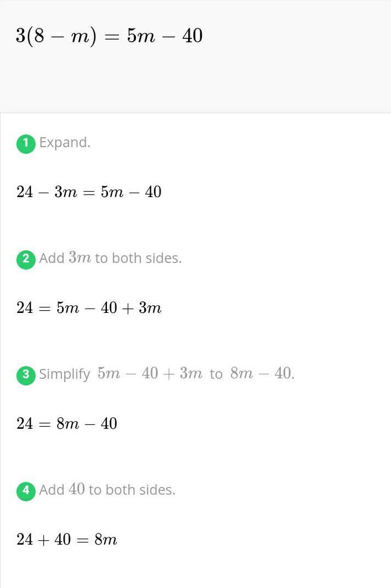Click the expression 5m − 40 + 3m in step 3
The width and height of the screenshot is (391, 588).
pyautogui.click(x=150, y=374)
